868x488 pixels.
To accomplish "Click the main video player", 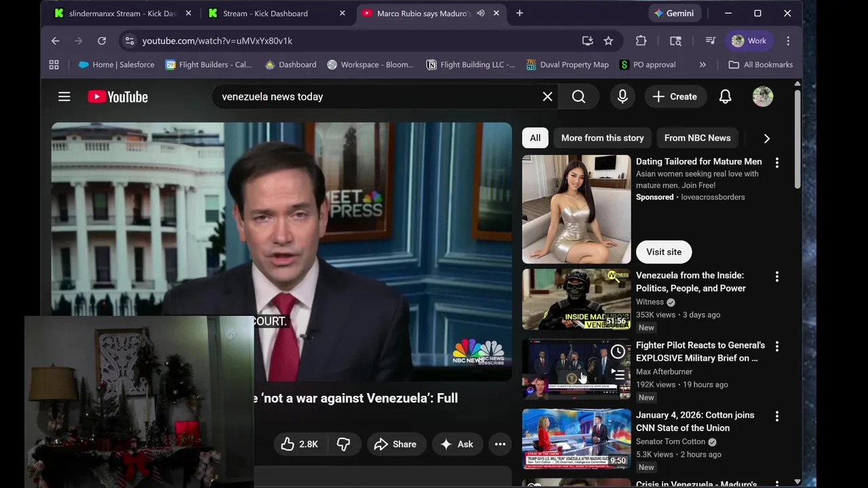I will (281, 251).
